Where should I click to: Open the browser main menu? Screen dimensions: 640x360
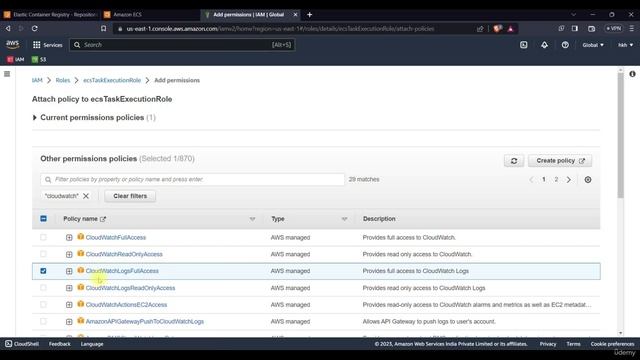click(631, 29)
